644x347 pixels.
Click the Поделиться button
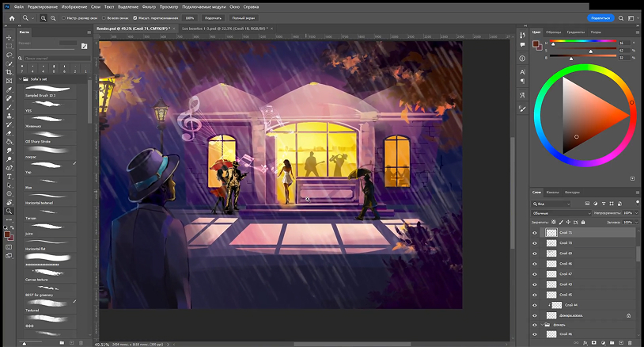click(x=601, y=17)
